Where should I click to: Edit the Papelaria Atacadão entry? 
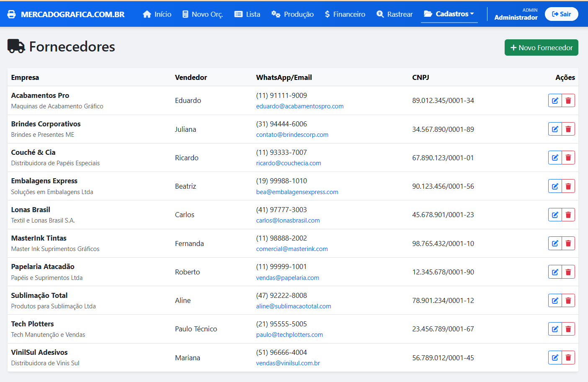[x=555, y=272]
